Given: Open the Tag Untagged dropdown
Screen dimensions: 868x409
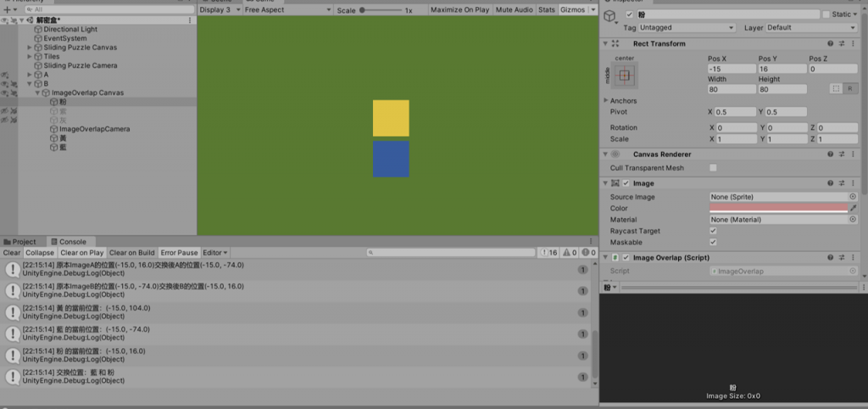Looking at the screenshot, I should (687, 28).
